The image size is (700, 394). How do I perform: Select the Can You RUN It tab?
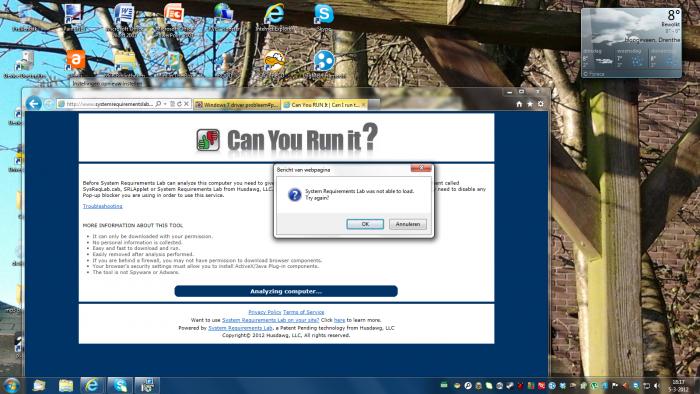325,105
